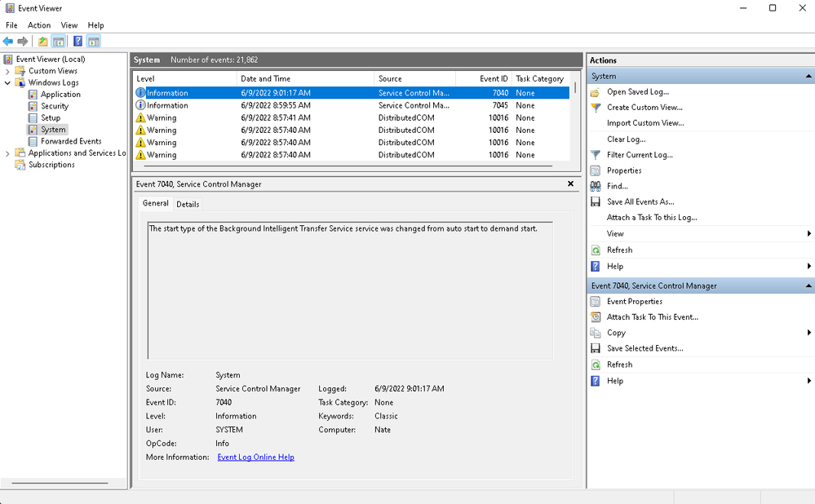
Task: Switch to the Details tab
Action: (x=188, y=204)
